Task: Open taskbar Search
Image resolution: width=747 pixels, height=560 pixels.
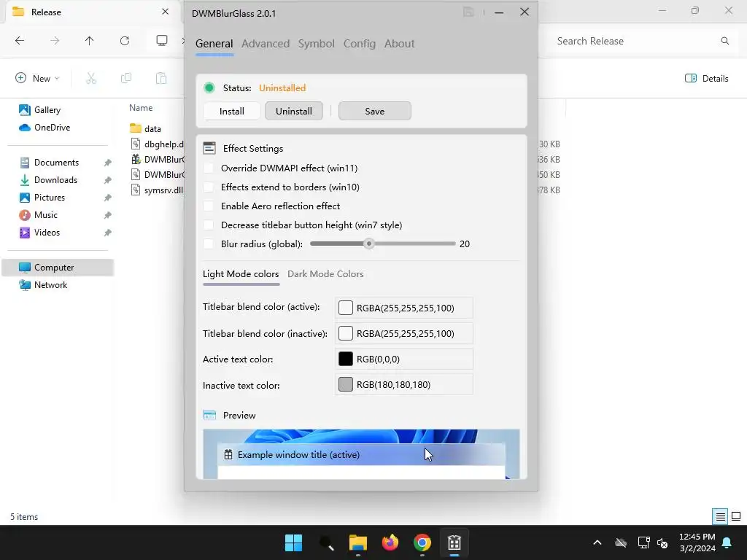Action: pos(326,542)
